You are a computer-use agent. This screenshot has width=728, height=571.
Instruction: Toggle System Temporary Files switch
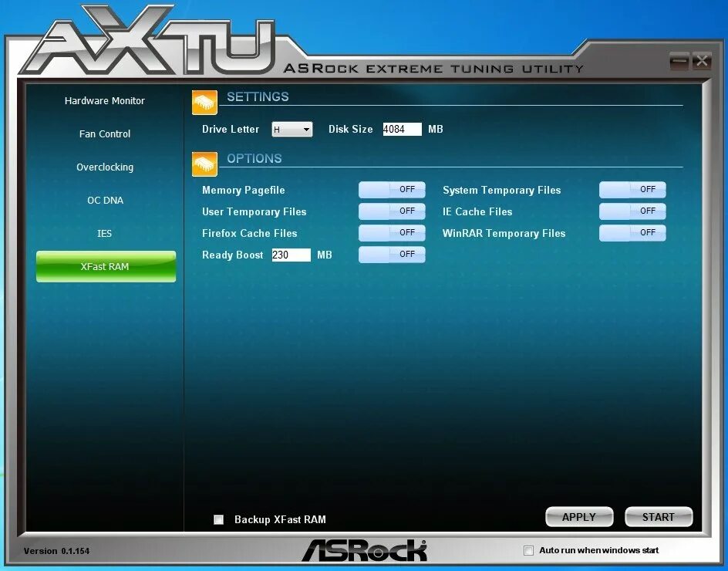pos(632,190)
